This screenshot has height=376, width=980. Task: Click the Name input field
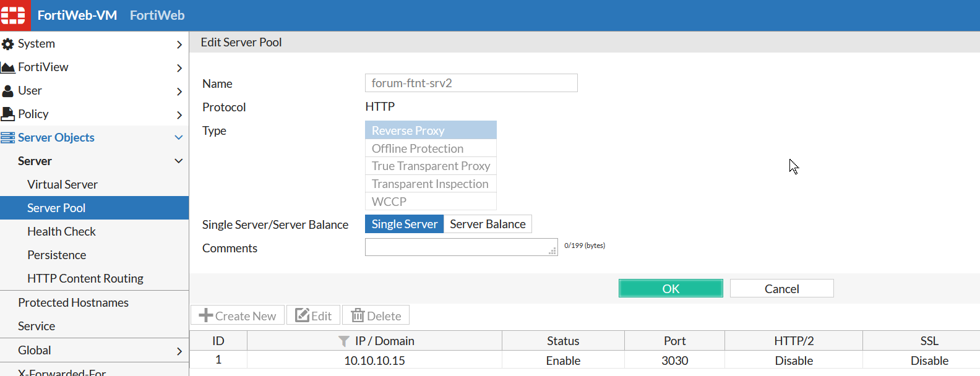pyautogui.click(x=471, y=83)
